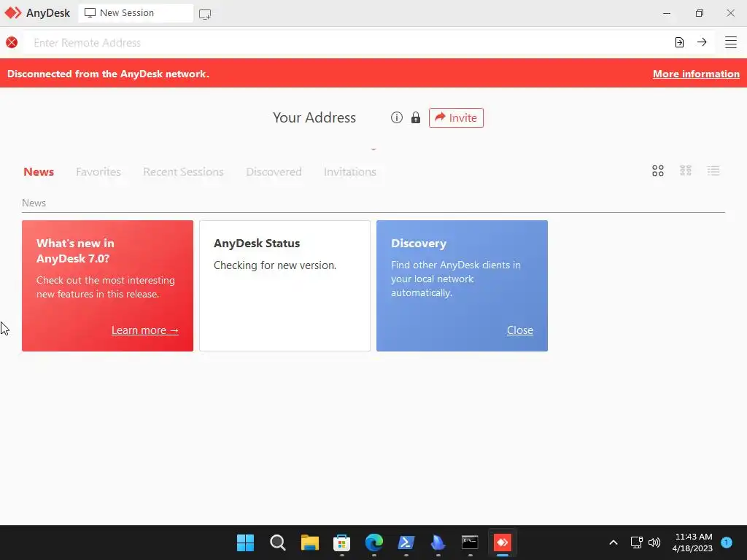Open Windows taskbar search
747x560 pixels.
coord(278,542)
